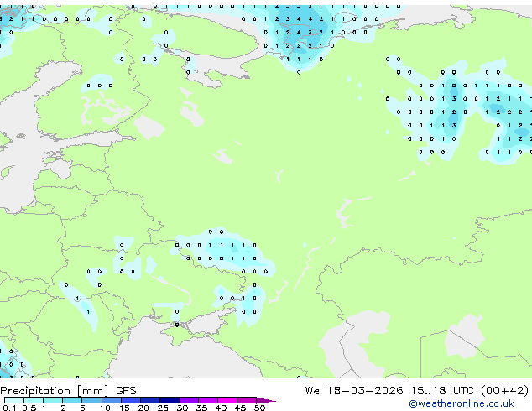Select the 35–40 mm violet legend swatch
The image size is (532, 411).
(x=208, y=400)
